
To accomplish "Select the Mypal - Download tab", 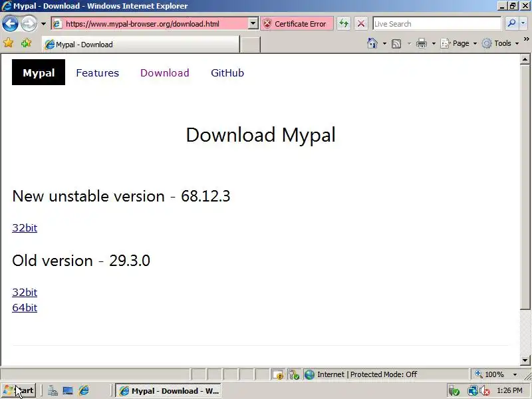I will [141, 45].
